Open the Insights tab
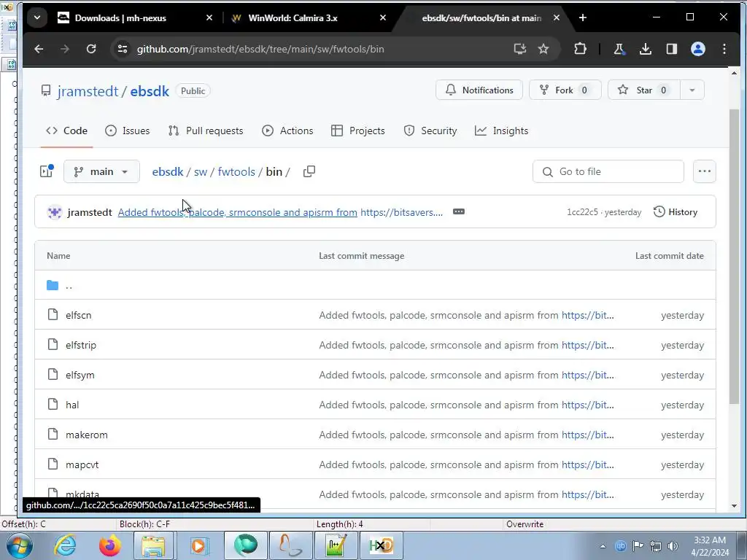Screen dimensions: 747x560 pos(502,131)
